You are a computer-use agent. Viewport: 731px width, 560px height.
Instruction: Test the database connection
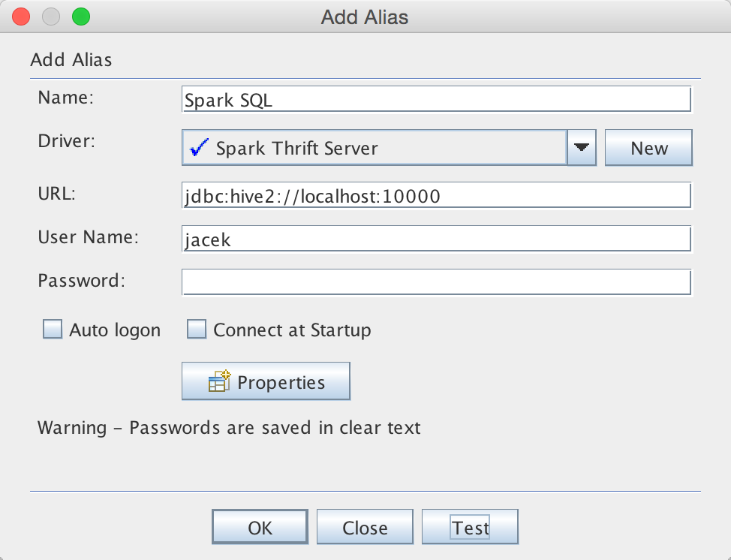pyautogui.click(x=470, y=526)
